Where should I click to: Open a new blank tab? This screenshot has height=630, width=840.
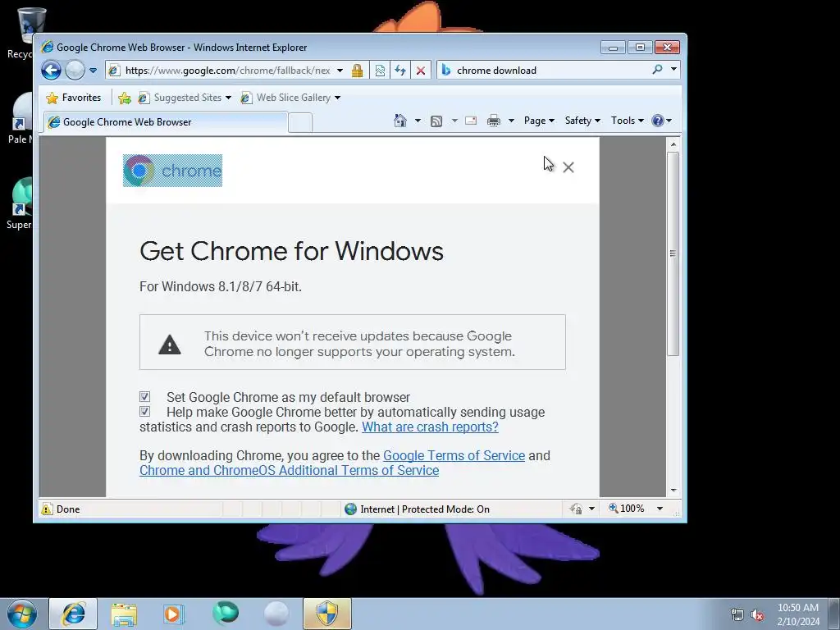pos(300,123)
